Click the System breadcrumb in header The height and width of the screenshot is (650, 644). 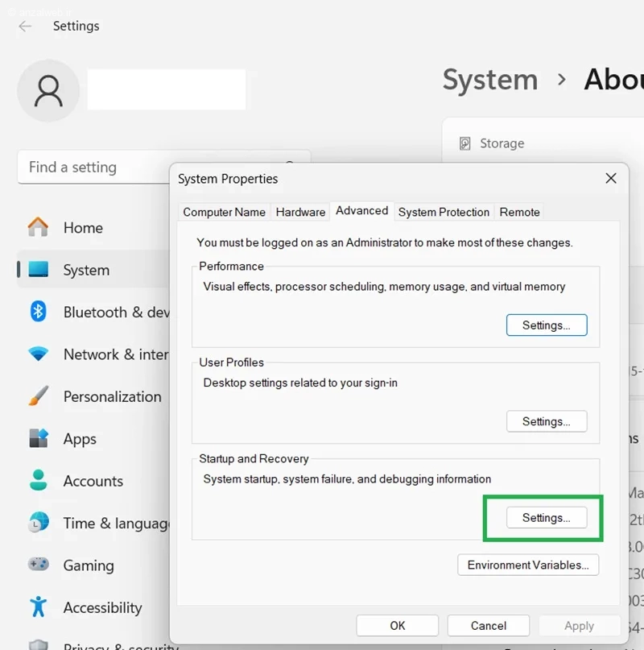click(490, 80)
